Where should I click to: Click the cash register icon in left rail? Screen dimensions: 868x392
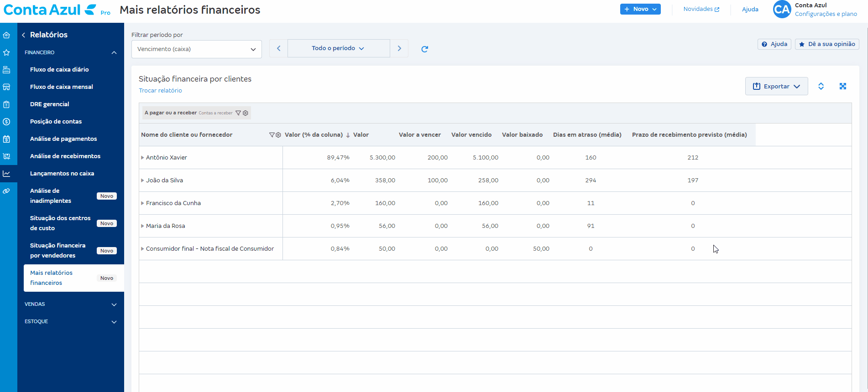click(6, 70)
